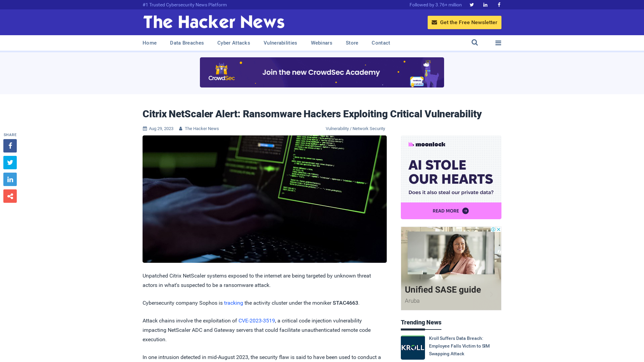Click the CrowdSec Academy banner ad
Viewport: 644px width, 362px height.
click(x=322, y=72)
